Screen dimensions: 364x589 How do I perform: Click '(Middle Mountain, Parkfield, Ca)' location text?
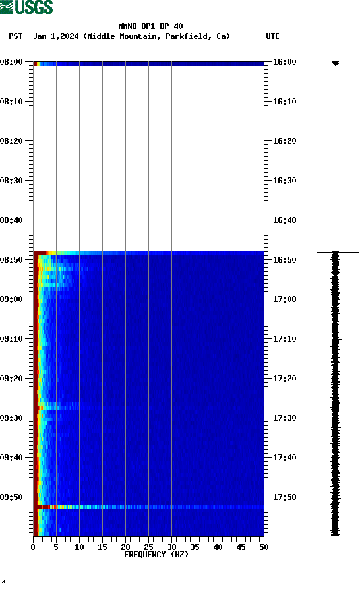pyautogui.click(x=156, y=36)
